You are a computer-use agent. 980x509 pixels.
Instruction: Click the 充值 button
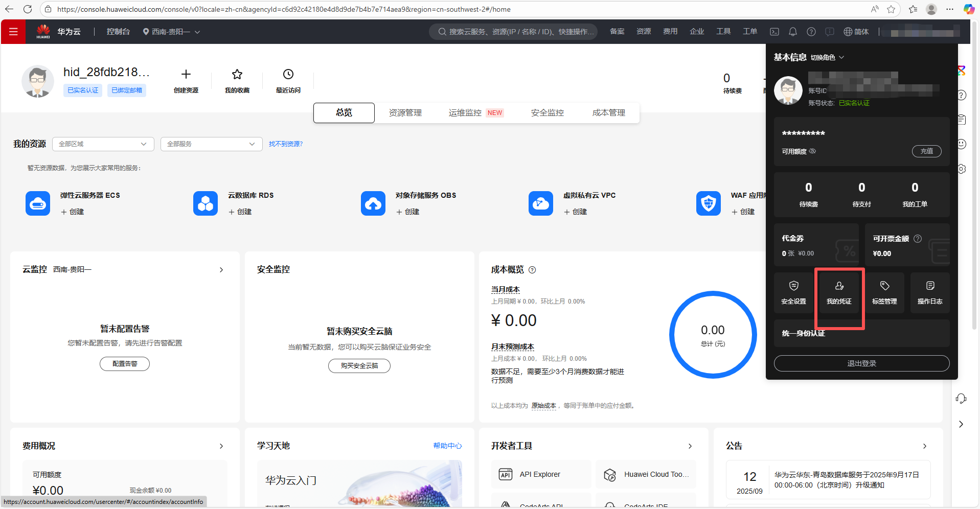click(x=927, y=151)
